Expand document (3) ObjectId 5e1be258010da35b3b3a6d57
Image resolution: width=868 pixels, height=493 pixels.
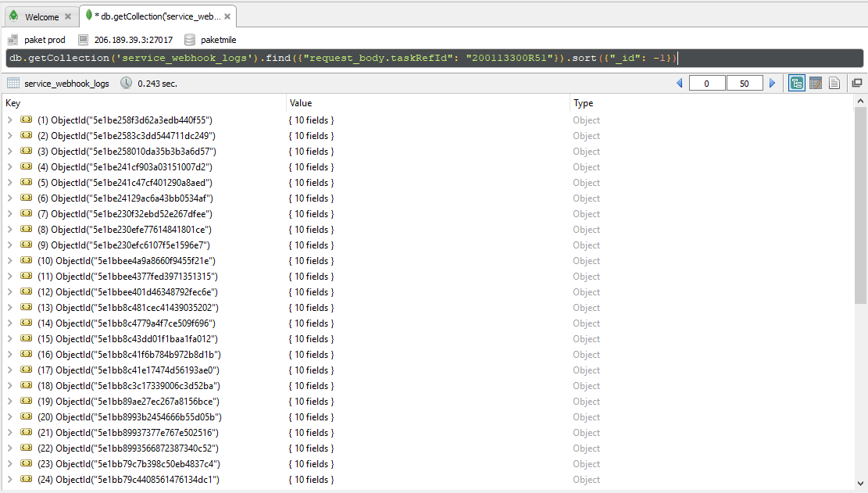point(10,151)
